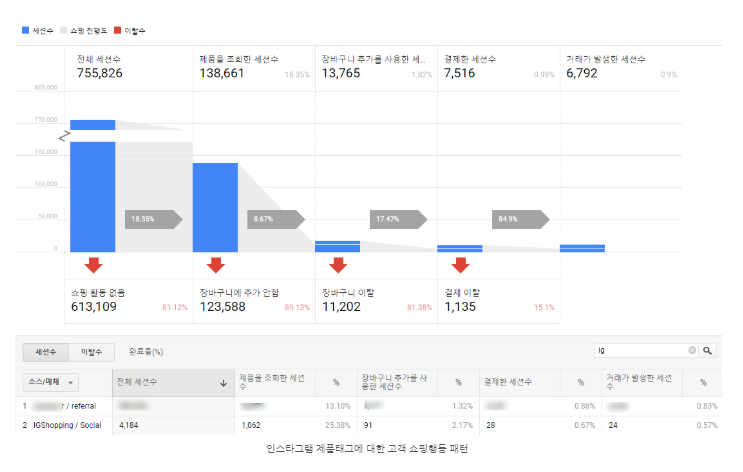
Task: Click the axis break zigzag marker
Action: (64, 136)
